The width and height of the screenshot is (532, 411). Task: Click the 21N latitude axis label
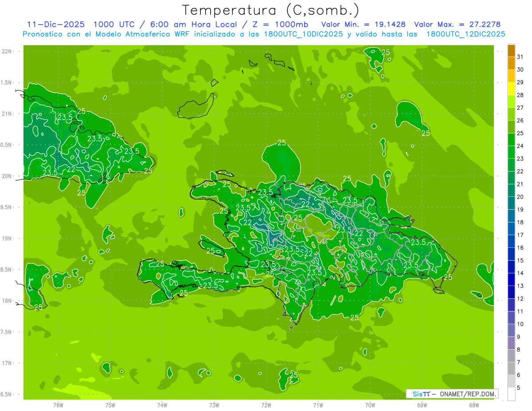coord(7,114)
